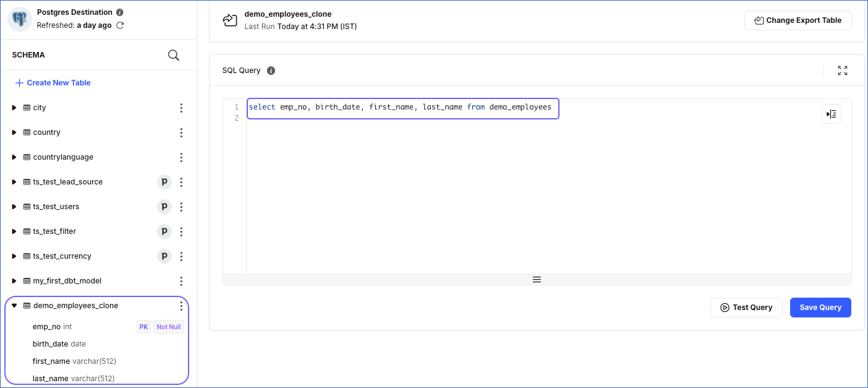Screen dimensions: 868x388
Task: Open the three-dot menu for country table
Action: click(x=181, y=132)
